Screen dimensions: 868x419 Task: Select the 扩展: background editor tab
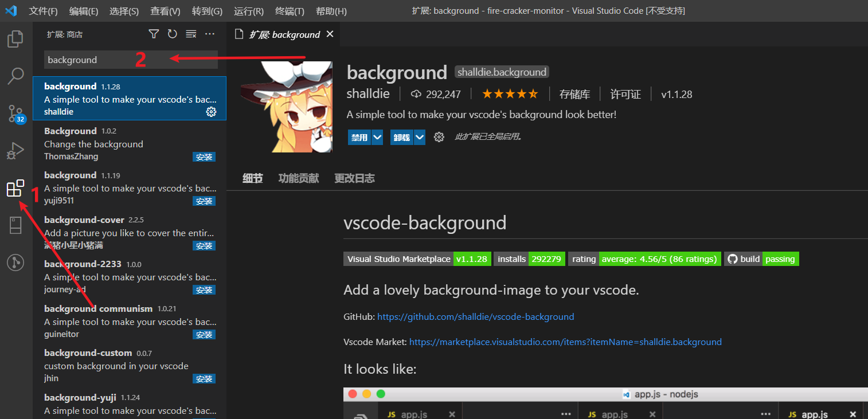(x=284, y=34)
